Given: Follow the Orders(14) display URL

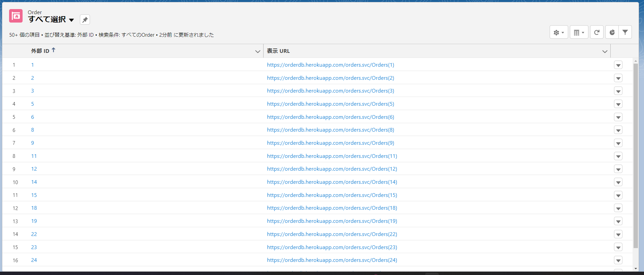Looking at the screenshot, I should pyautogui.click(x=332, y=182).
